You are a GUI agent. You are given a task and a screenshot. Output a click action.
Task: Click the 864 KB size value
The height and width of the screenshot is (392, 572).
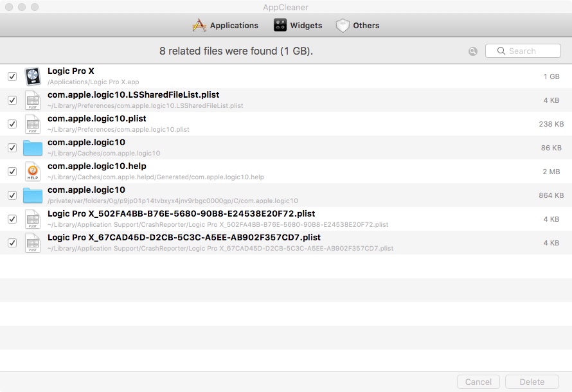[x=551, y=195]
